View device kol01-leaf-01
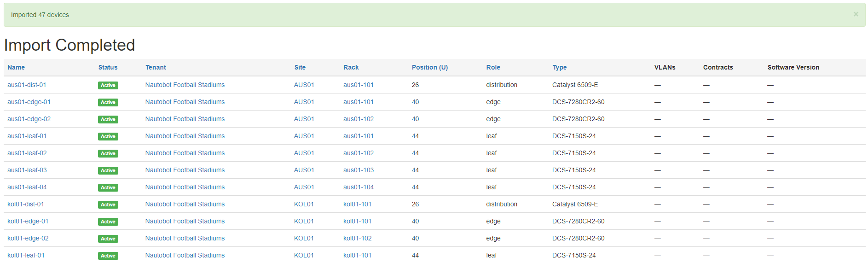This screenshot has height=263, width=868. click(x=26, y=255)
